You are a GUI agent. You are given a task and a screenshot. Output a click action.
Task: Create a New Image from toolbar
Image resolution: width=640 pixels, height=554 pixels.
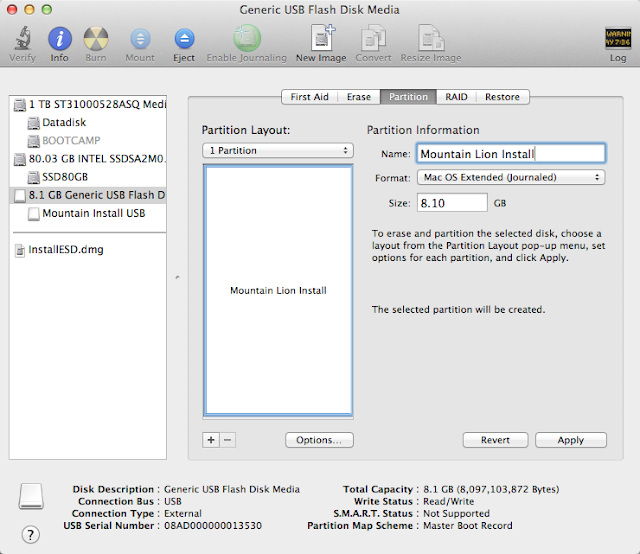click(322, 38)
